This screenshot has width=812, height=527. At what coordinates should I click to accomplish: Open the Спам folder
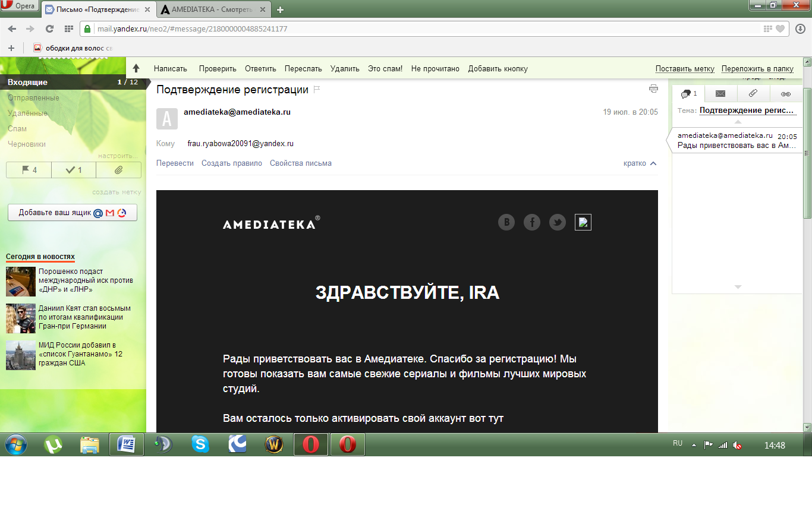17,128
